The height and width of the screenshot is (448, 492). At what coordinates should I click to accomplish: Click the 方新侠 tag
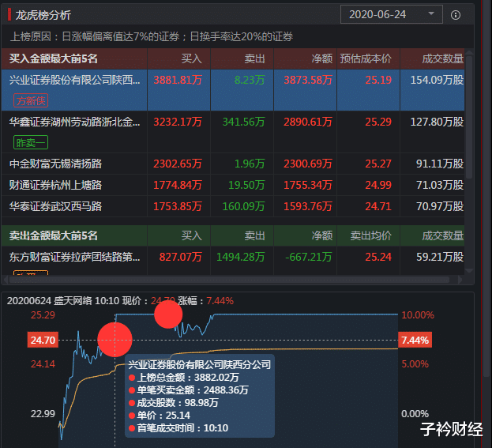coord(31,101)
